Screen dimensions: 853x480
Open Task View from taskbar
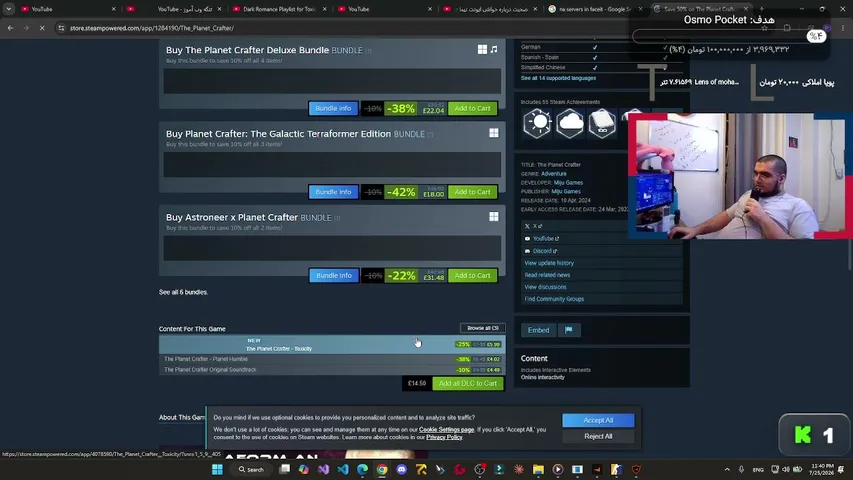click(x=285, y=469)
